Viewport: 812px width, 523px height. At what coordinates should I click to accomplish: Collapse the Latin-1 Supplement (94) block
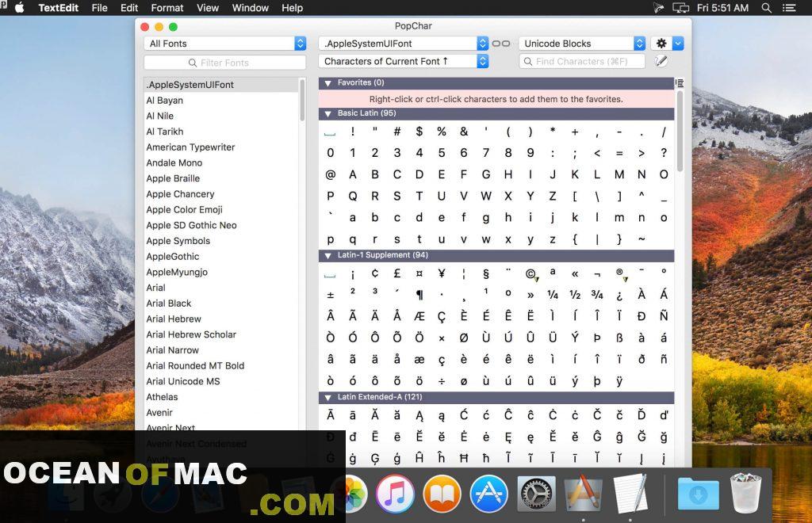327,255
